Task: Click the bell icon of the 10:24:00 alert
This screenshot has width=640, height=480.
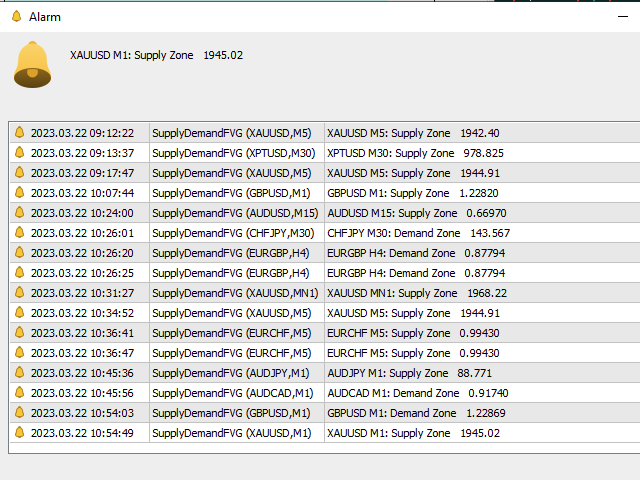Action: (x=19, y=213)
